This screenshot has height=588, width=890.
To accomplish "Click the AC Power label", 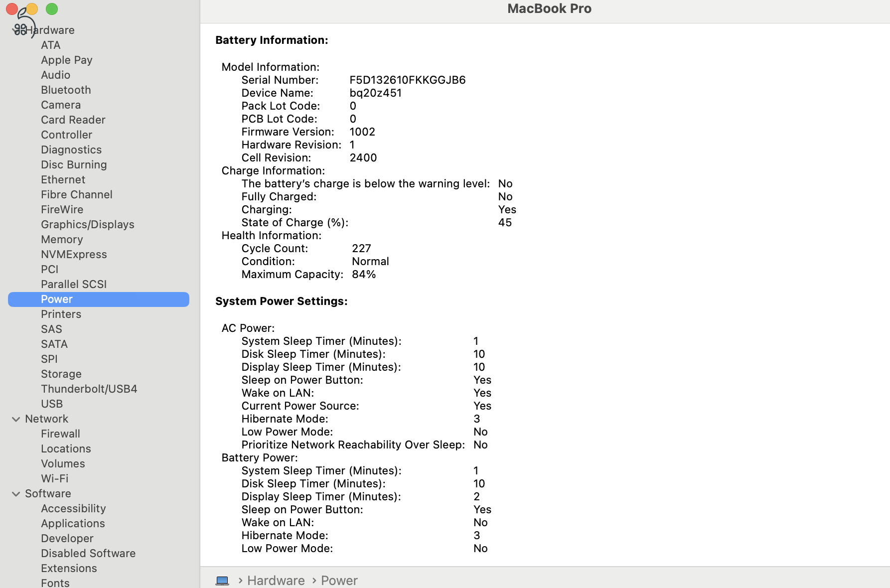I will coord(248,328).
